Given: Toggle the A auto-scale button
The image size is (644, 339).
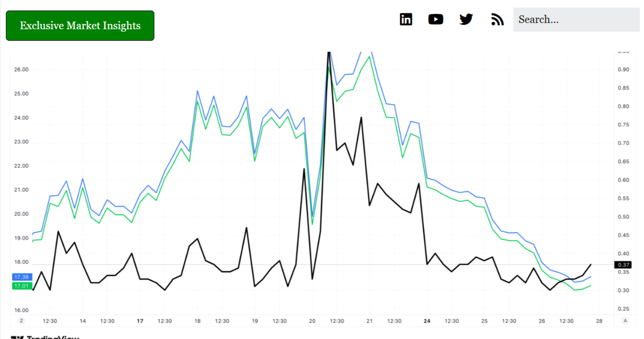Looking at the screenshot, I should click(625, 321).
